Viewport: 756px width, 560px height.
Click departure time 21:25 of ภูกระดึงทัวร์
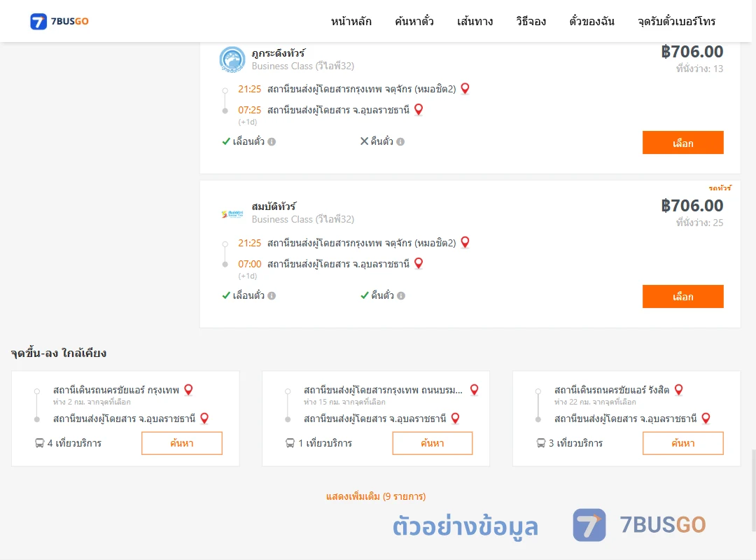(249, 89)
